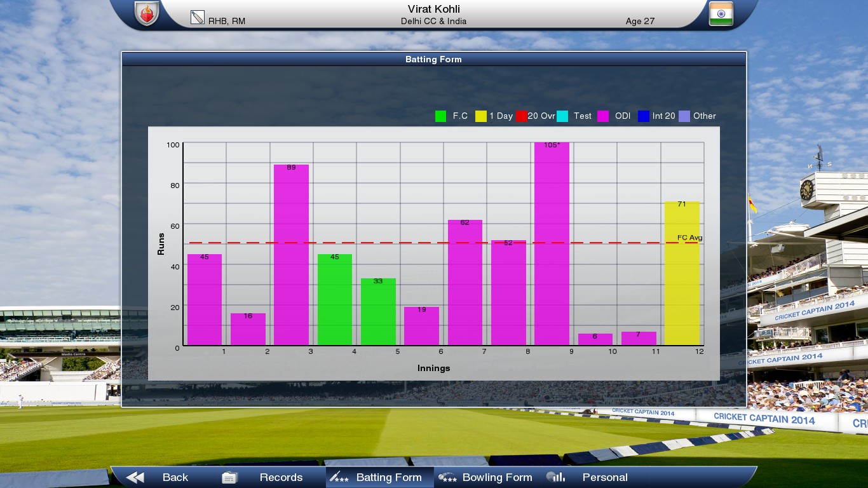The height and width of the screenshot is (488, 868).
Task: Click the bar showing 62 runs
Action: (465, 283)
